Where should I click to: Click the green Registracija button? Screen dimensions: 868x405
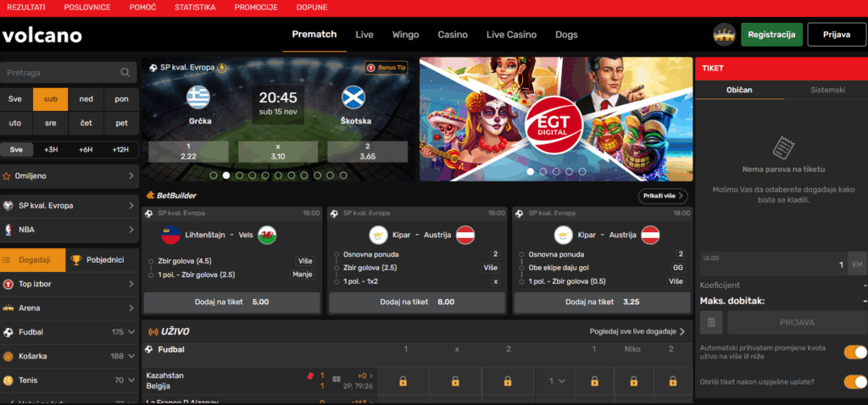tap(771, 35)
